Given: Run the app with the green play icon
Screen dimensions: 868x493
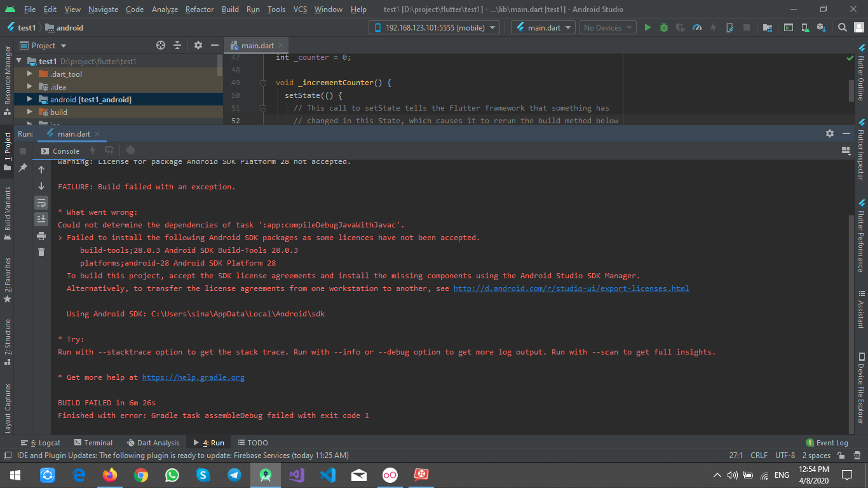Looking at the screenshot, I should [648, 27].
